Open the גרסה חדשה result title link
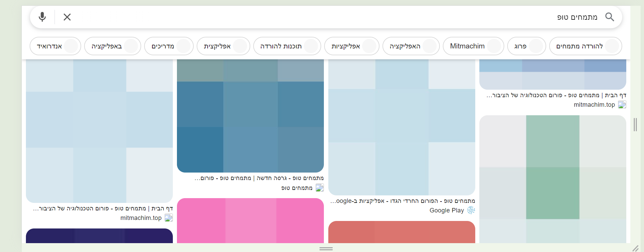Image resolution: width=644 pixels, height=252 pixels. pyautogui.click(x=259, y=178)
